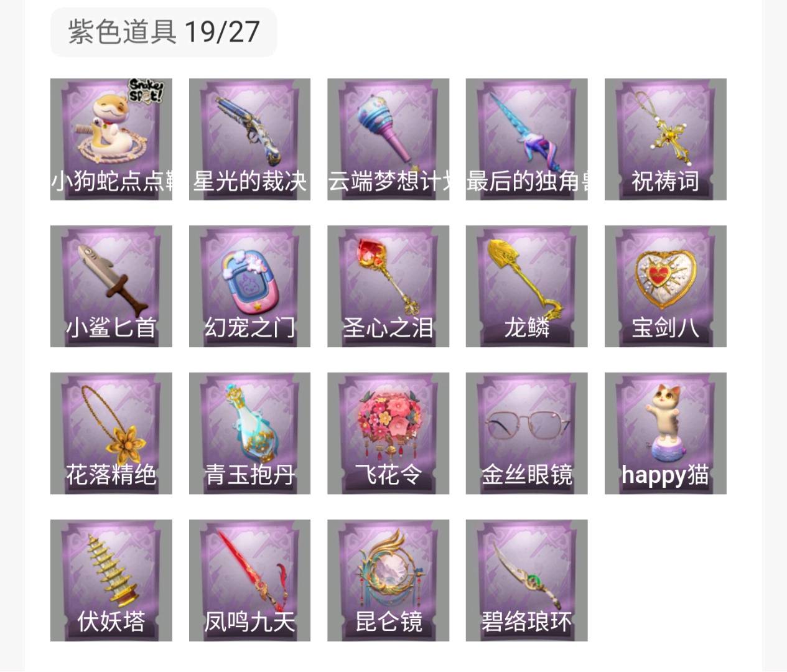Select the 金丝眼镜 glasses item
Viewport: 787px width, 672px height.
click(x=526, y=434)
